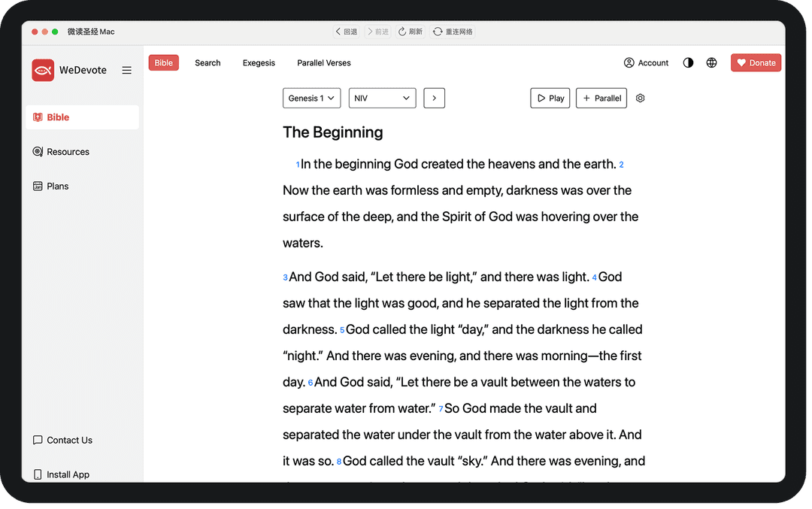
Task: Collapse the sidebar with the hamburger icon
Action: tap(126, 70)
